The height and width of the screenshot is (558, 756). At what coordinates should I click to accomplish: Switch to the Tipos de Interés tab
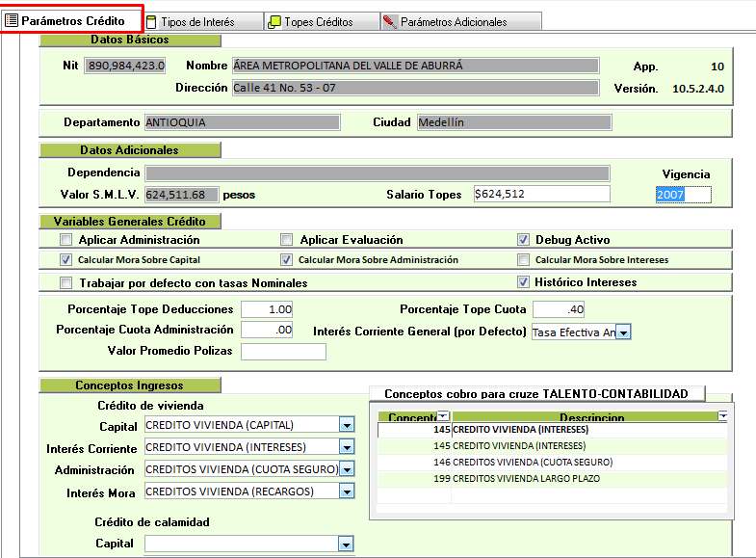tap(196, 21)
